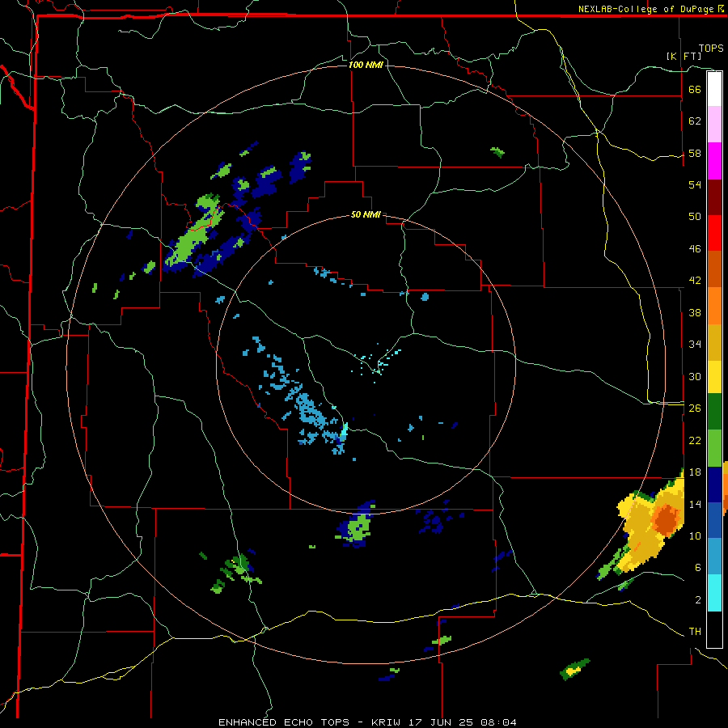Click the 'NEXLAB-College of DuPage' credit text
The width and height of the screenshot is (728, 728).
[x=647, y=9]
